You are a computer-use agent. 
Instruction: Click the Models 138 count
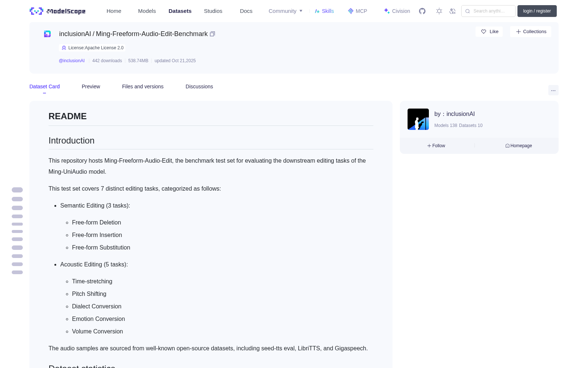(x=446, y=125)
